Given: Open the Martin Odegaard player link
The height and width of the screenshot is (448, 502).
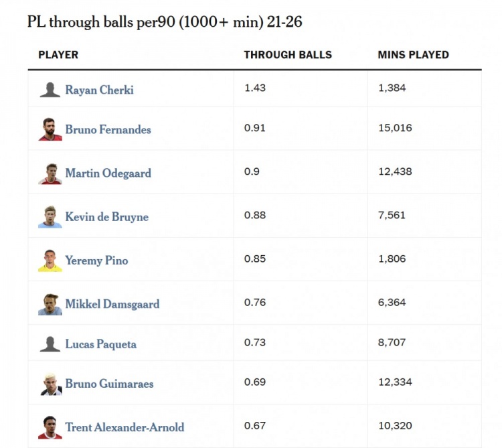Looking at the screenshot, I should (108, 173).
